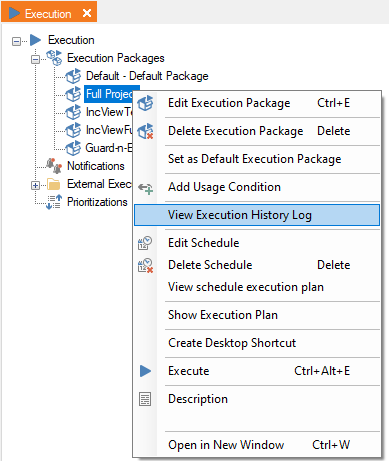This screenshot has width=389, height=461.
Task: Click the blue Execute play icon
Action: coord(145,371)
